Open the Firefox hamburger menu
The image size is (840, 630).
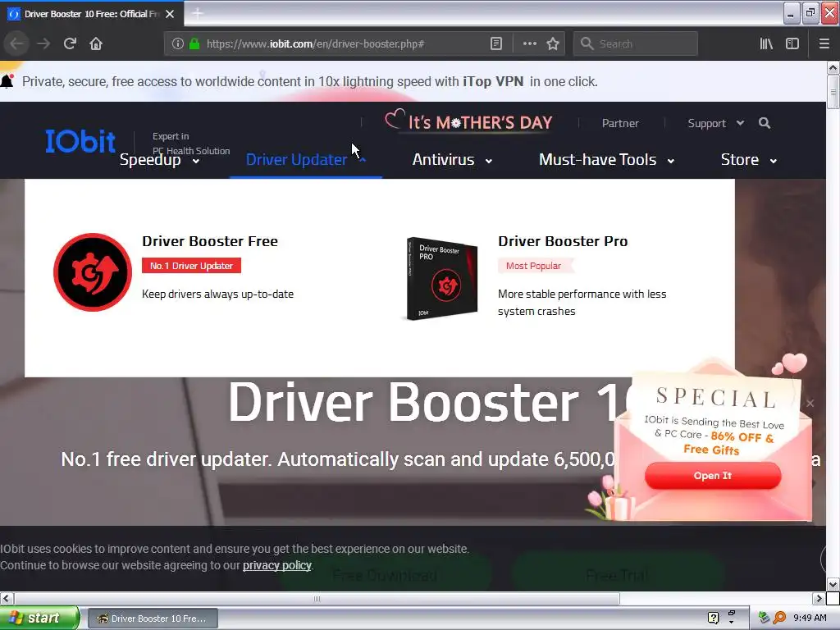click(824, 43)
